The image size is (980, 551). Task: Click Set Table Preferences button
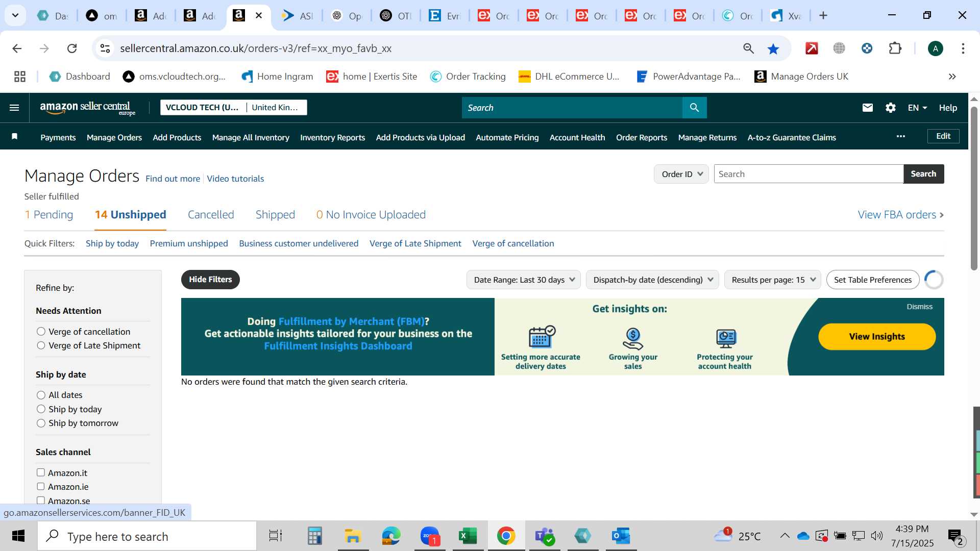tap(873, 280)
